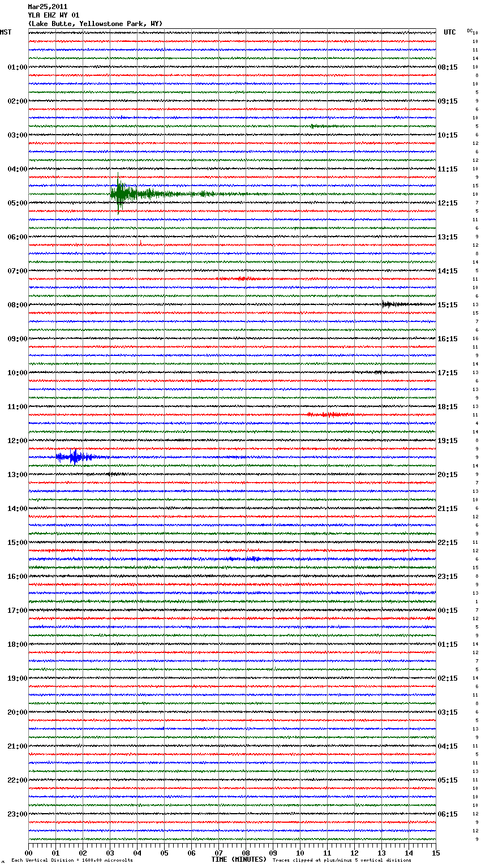Click the Traces clipped at plus/minus note

pyautogui.click(x=342, y=860)
